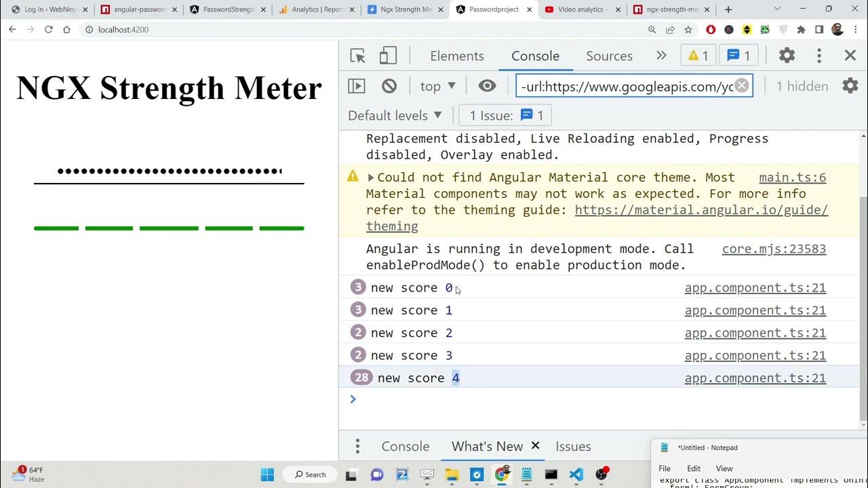
Task: Open the top JavaScript context dropdown
Action: pos(437,86)
